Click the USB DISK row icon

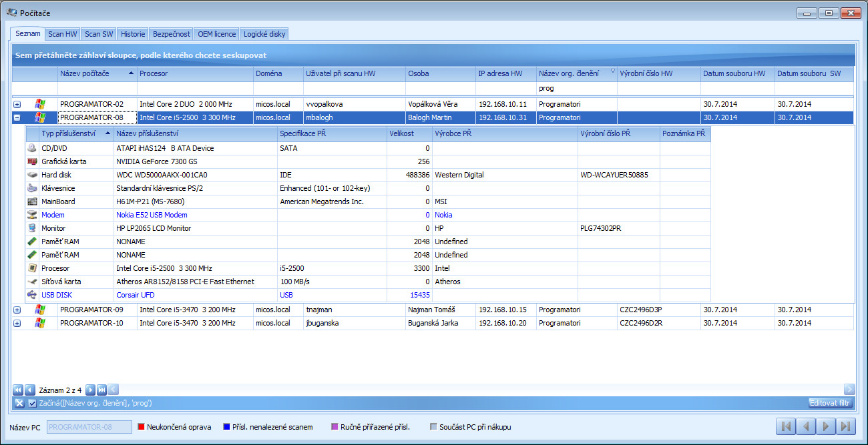(32, 295)
